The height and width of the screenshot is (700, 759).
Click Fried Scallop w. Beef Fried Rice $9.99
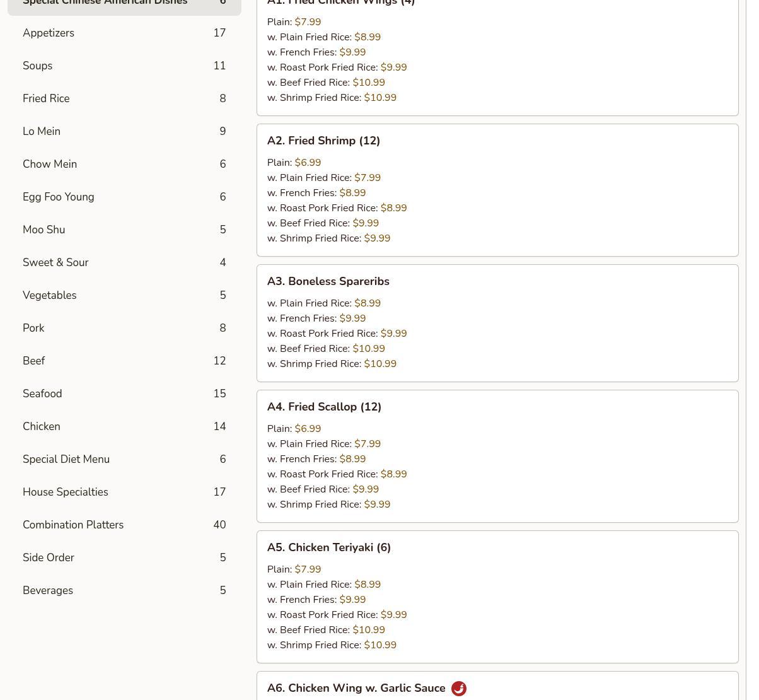tap(323, 489)
